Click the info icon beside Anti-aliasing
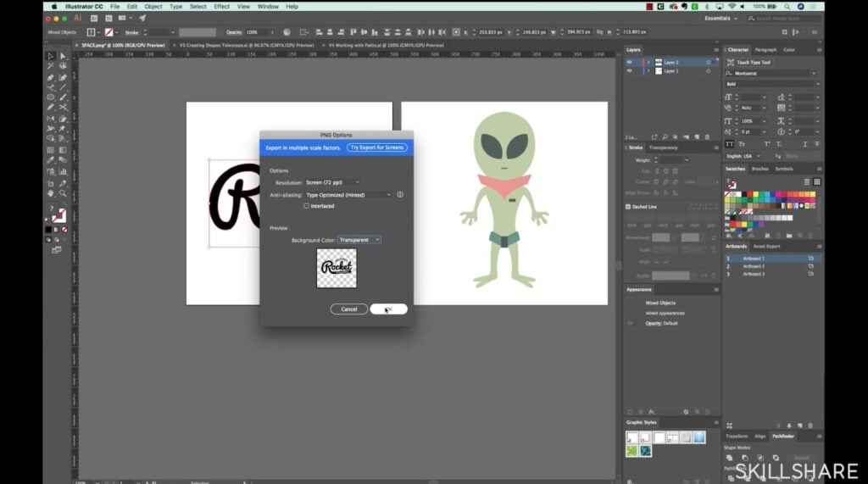The height and width of the screenshot is (484, 868). [x=400, y=195]
